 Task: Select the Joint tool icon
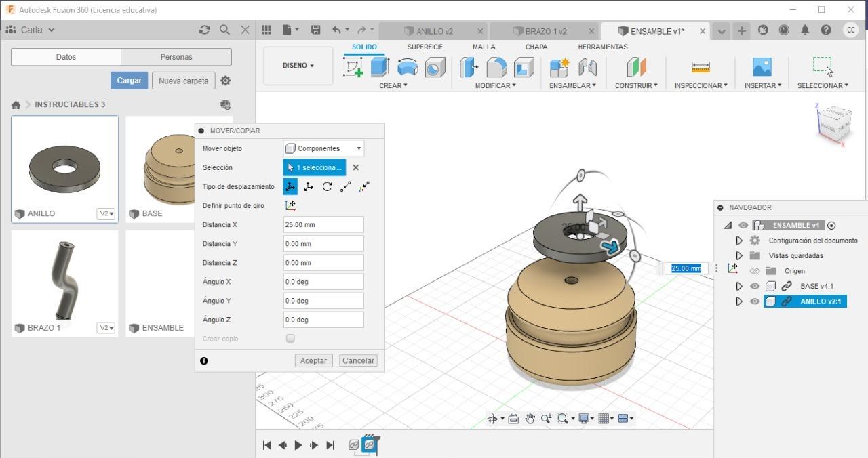(587, 67)
